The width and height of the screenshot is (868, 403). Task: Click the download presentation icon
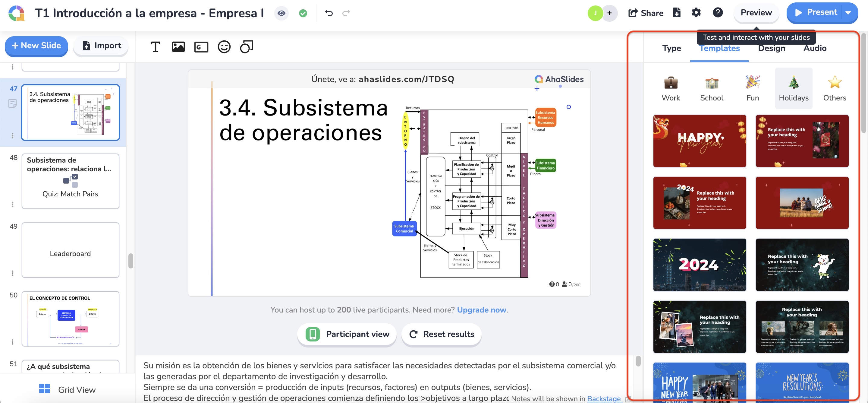[x=677, y=13]
